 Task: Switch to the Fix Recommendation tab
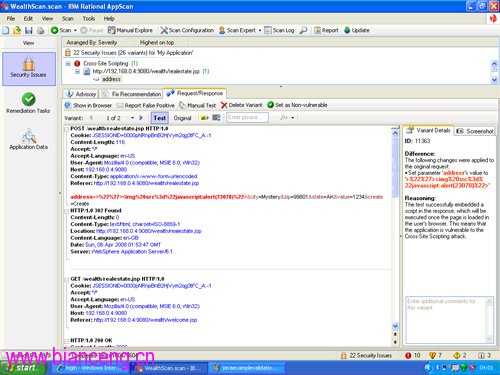(132, 94)
